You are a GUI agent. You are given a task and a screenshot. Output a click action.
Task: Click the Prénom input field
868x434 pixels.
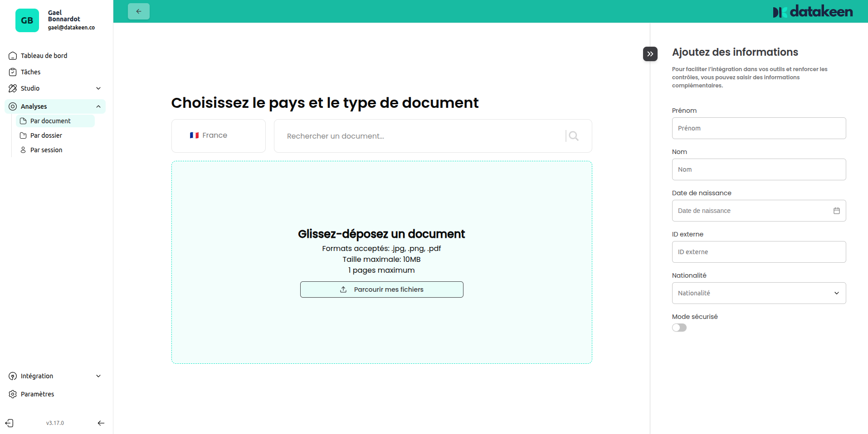pyautogui.click(x=758, y=128)
